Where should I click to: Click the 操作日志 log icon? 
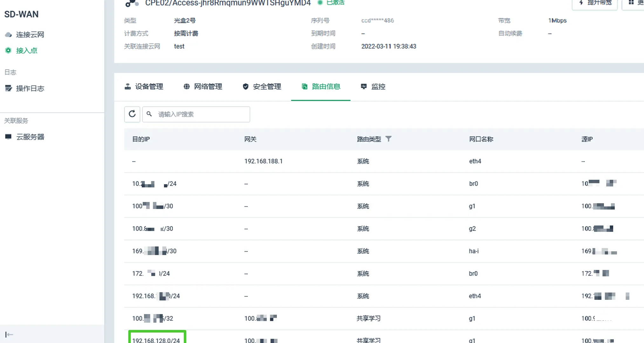click(x=9, y=88)
